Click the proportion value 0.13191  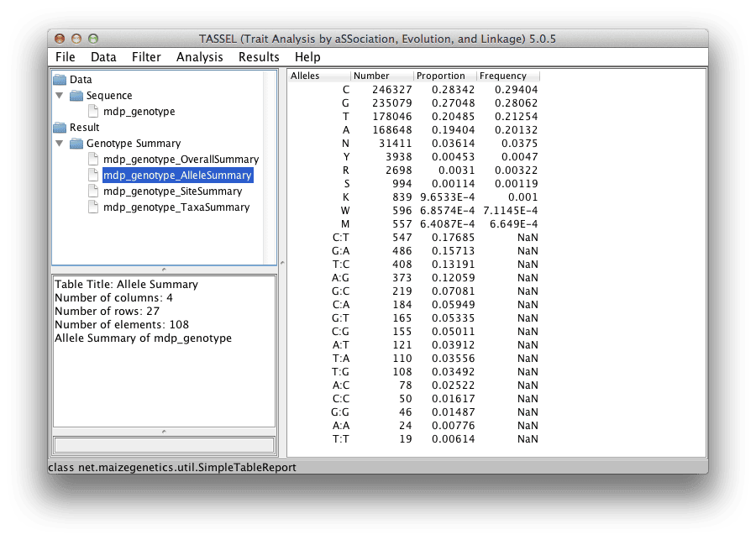[454, 265]
